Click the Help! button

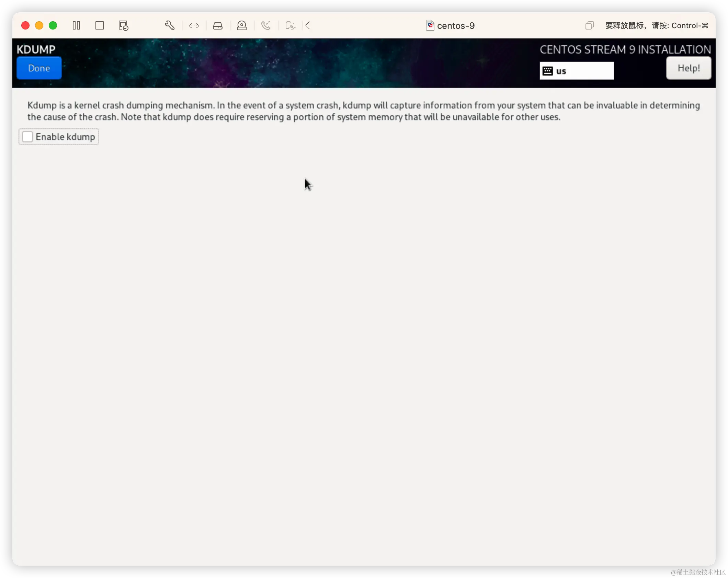coord(689,68)
